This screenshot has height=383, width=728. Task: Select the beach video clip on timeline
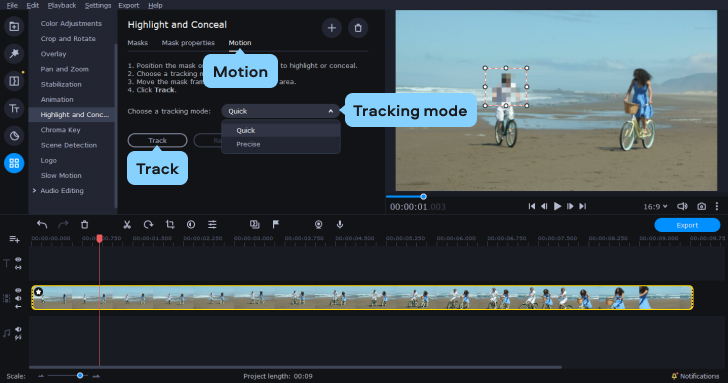pos(362,298)
